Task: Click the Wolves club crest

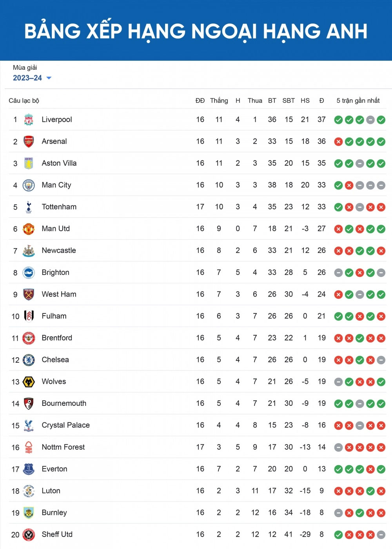Action: click(x=29, y=382)
